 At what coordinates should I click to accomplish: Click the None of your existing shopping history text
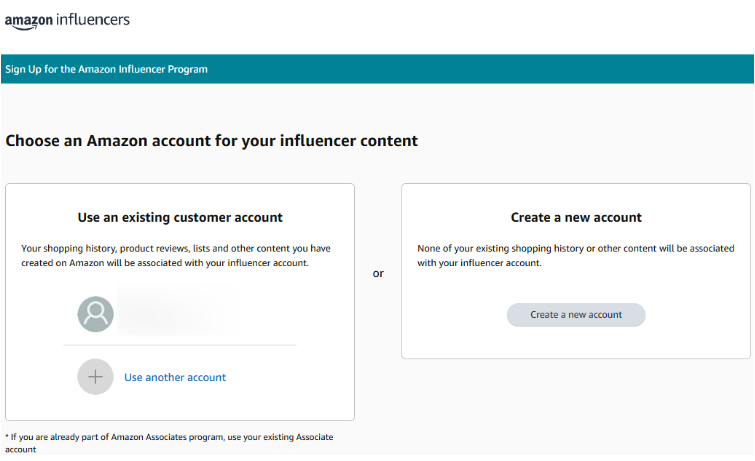pyautogui.click(x=575, y=255)
